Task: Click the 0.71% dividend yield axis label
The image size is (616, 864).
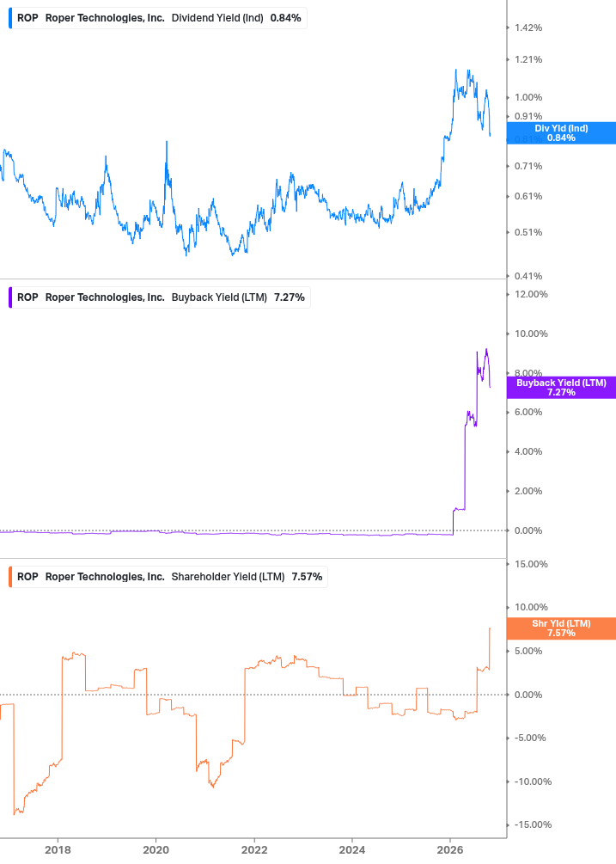Action: coord(528,166)
